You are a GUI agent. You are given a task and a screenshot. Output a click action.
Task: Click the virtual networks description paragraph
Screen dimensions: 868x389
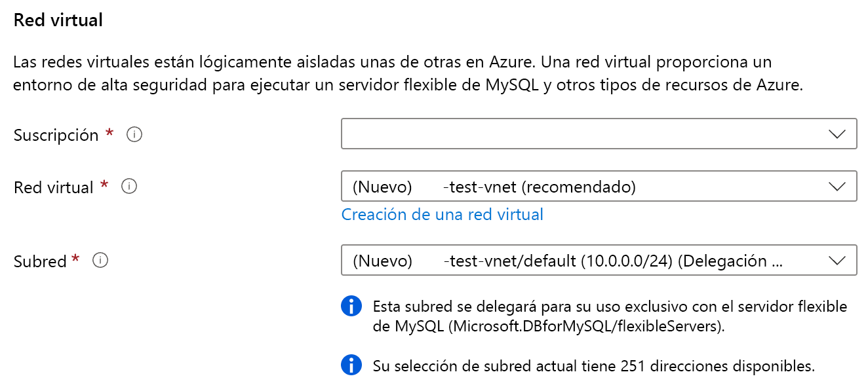406,74
